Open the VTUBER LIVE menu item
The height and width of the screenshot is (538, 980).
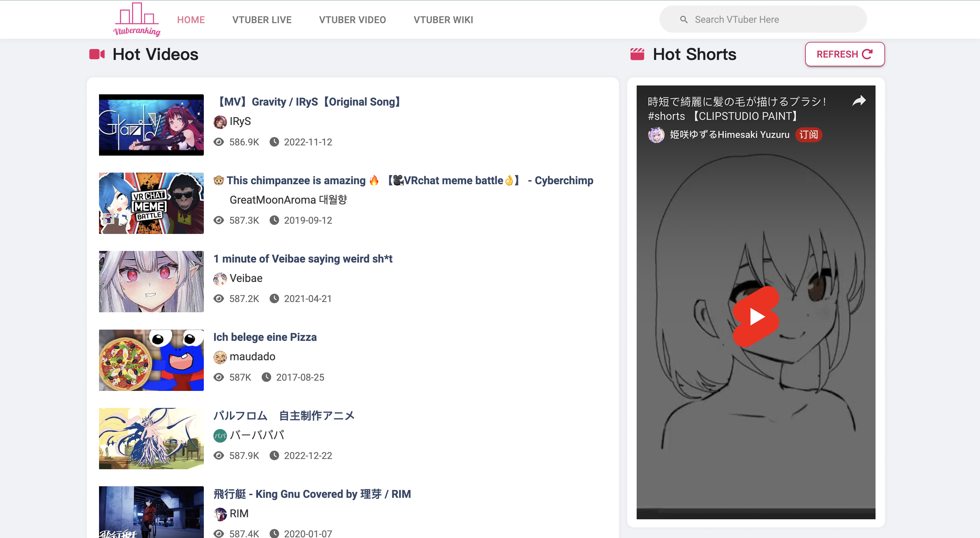click(x=262, y=20)
